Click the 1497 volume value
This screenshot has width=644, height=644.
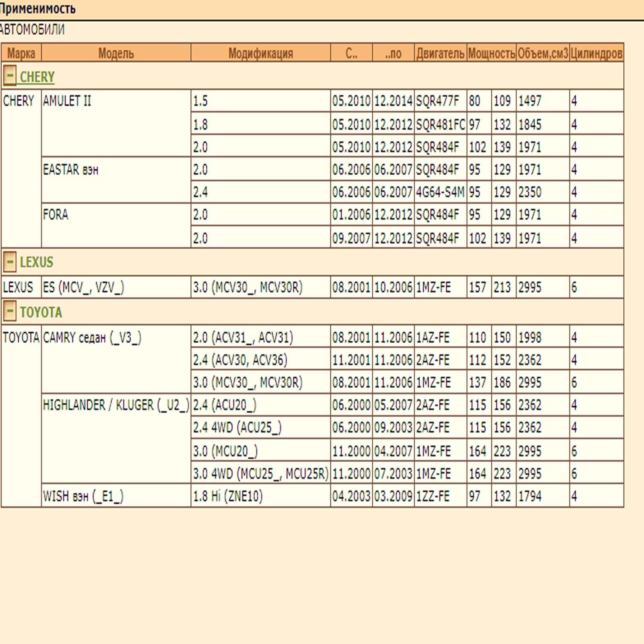click(x=530, y=101)
